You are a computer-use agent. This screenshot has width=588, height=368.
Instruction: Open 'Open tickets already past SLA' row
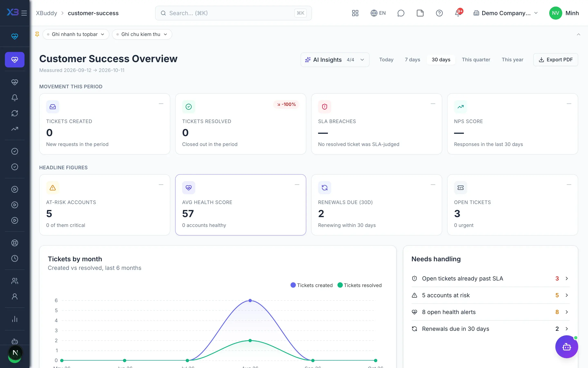[490, 278]
